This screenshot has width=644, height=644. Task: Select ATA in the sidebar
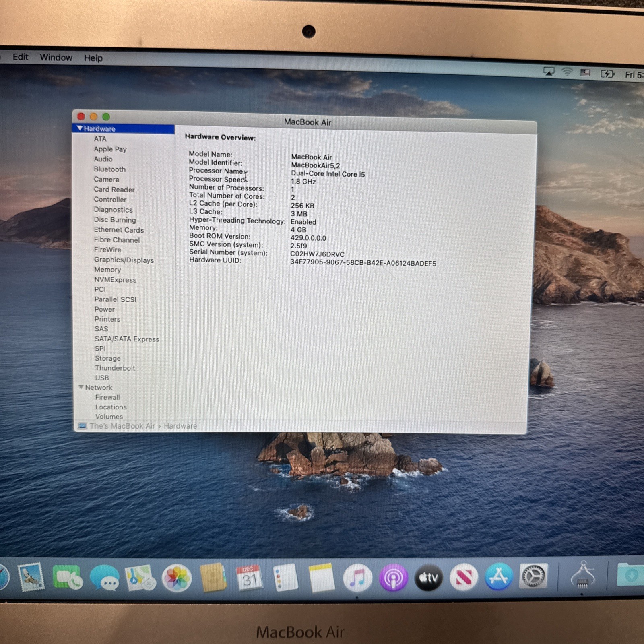[x=100, y=139]
